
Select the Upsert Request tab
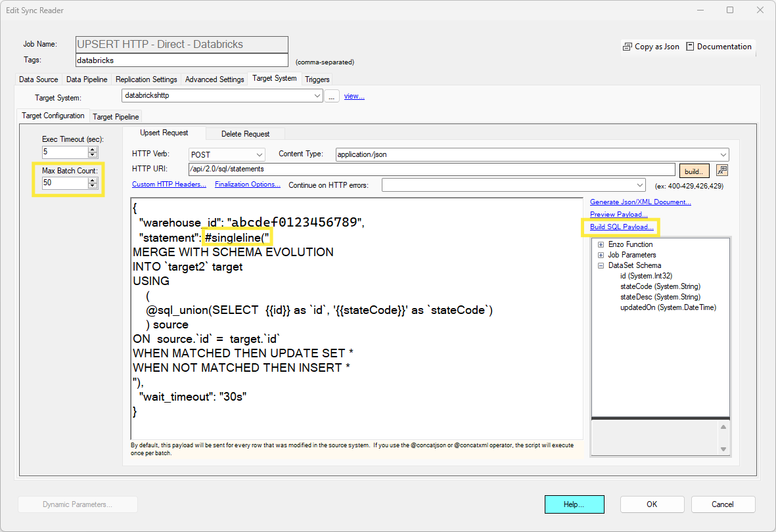pos(164,133)
